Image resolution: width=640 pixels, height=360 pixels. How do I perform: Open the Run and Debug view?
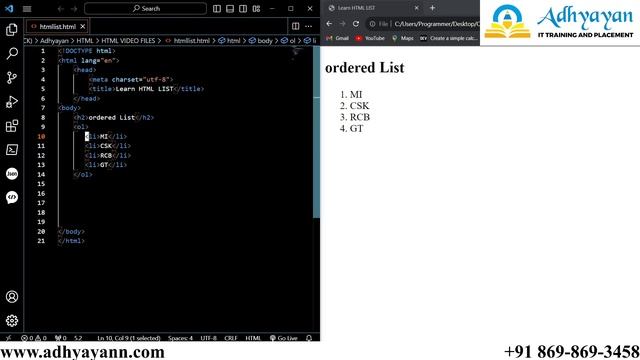tap(12, 102)
